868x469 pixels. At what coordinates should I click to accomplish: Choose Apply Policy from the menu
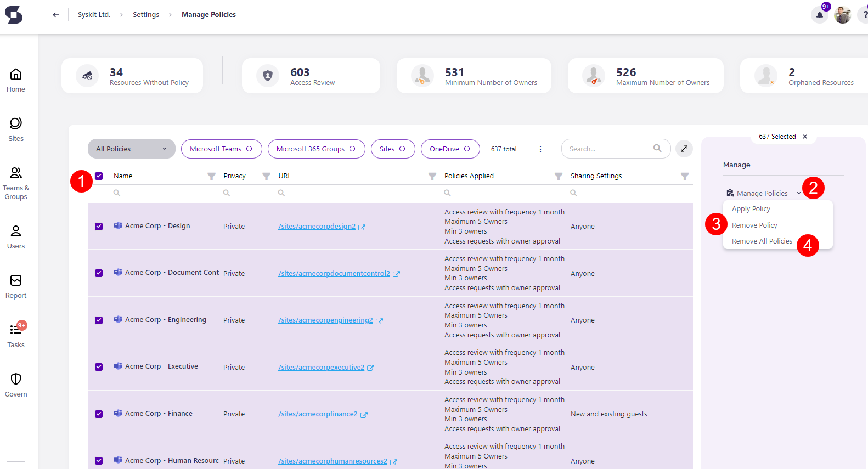point(751,209)
